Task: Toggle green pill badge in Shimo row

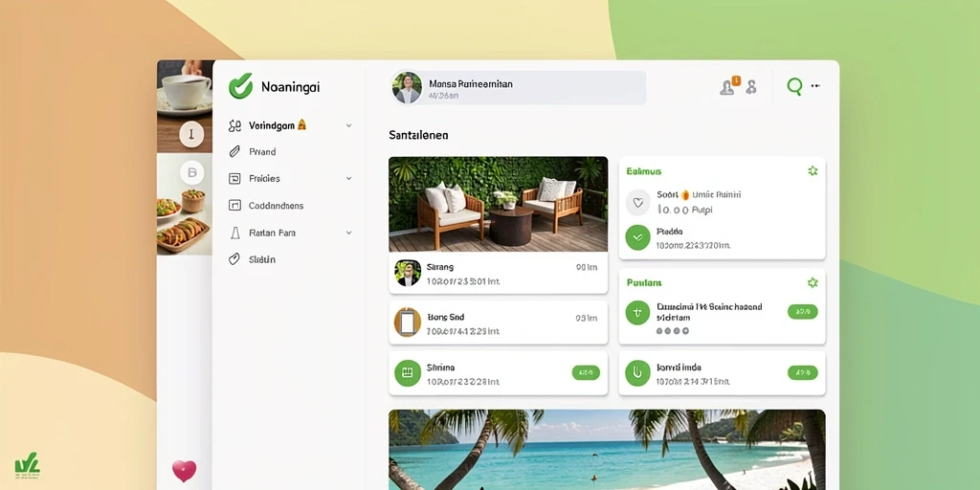Action: coord(586,373)
